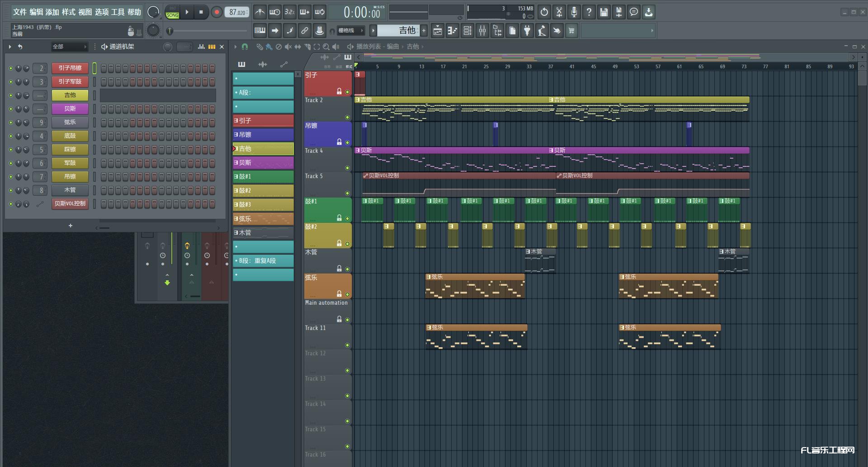The height and width of the screenshot is (467, 868).
Task: Open the playlist view icon
Action: point(437,31)
